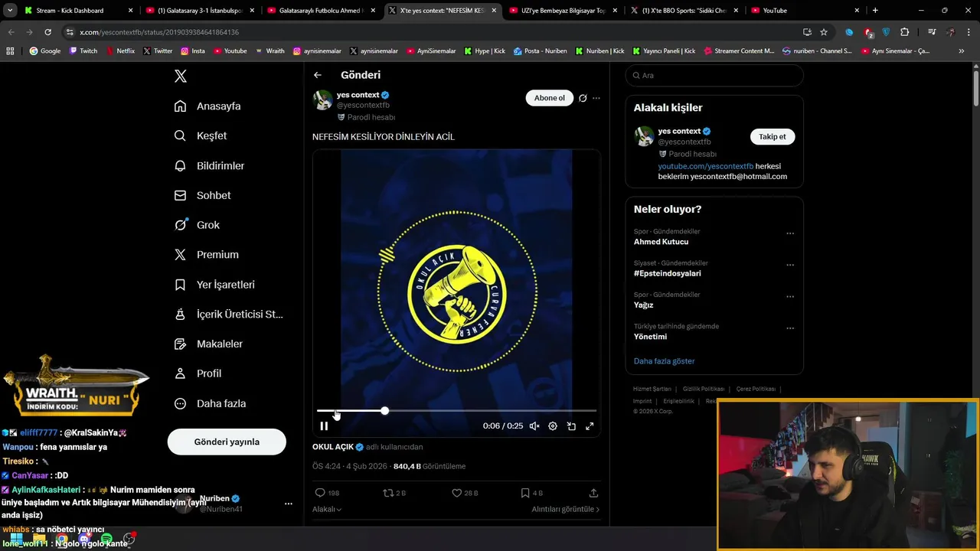Click the Ara search field
980x551 pixels.
[714, 75]
